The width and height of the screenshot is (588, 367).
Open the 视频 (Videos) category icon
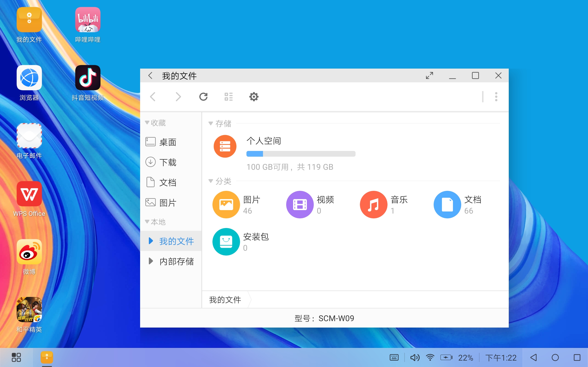click(x=300, y=204)
